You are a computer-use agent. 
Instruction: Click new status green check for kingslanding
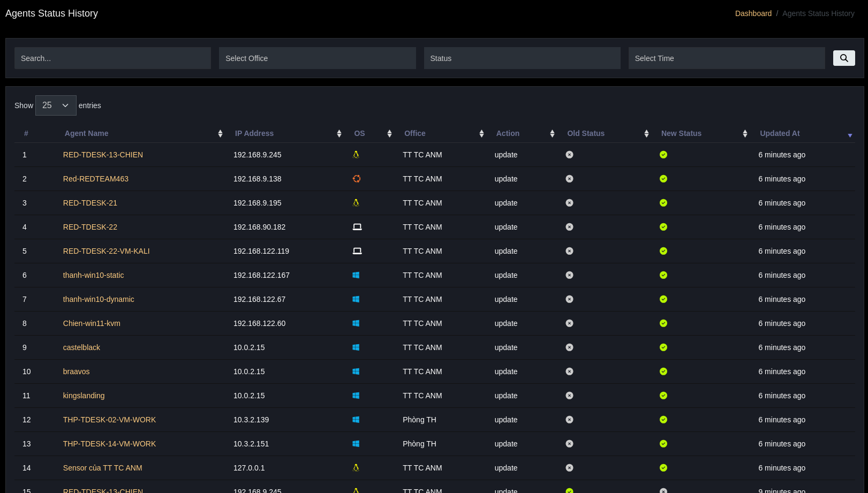(x=663, y=396)
